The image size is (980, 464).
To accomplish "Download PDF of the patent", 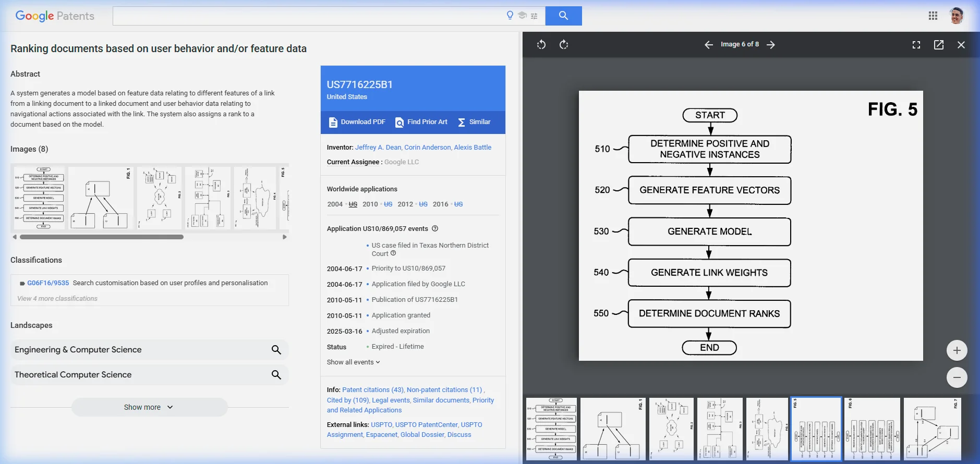I will click(x=357, y=122).
